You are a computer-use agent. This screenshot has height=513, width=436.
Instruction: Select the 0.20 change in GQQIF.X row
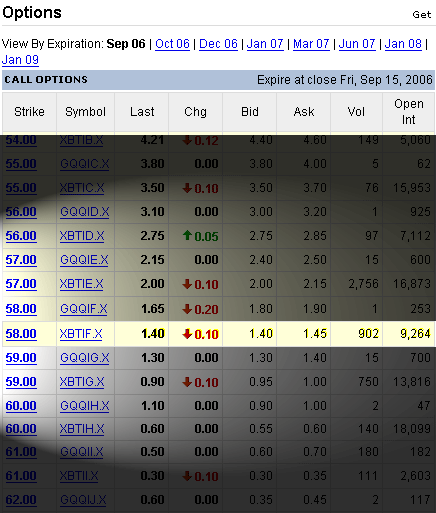206,309
